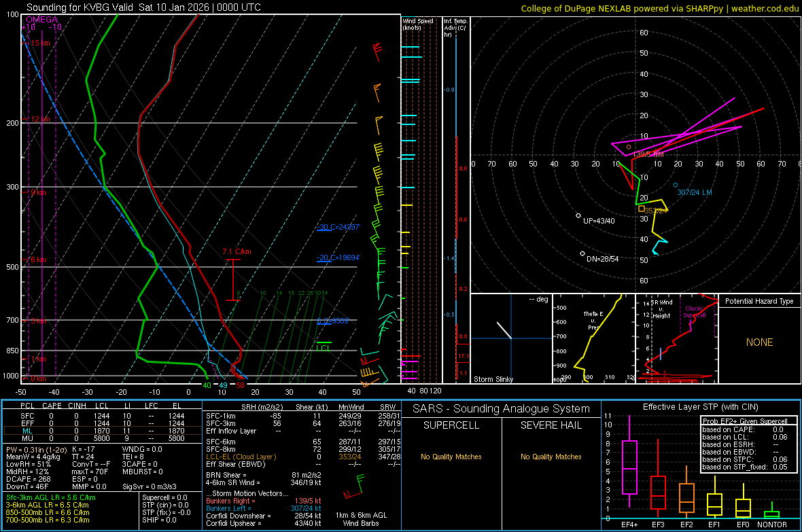
Task: Click the Theta-E v. Pres panel
Action: (594, 338)
